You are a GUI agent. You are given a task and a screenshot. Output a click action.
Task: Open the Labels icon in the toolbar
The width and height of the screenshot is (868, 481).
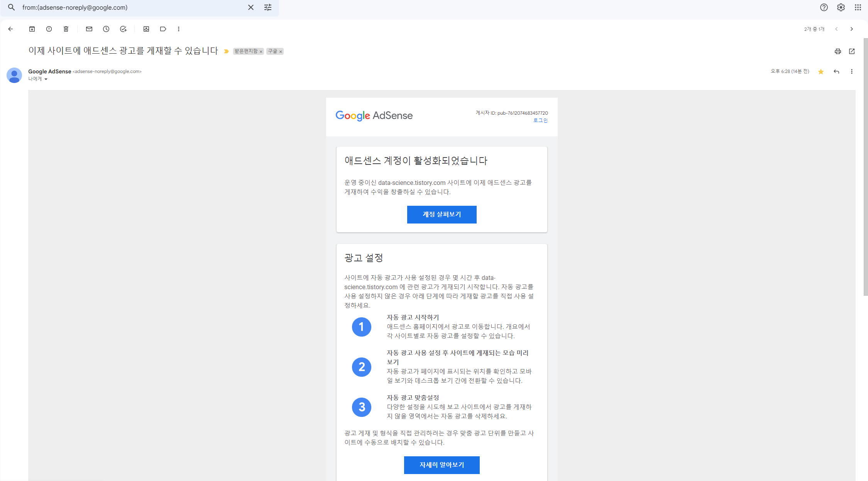[163, 29]
